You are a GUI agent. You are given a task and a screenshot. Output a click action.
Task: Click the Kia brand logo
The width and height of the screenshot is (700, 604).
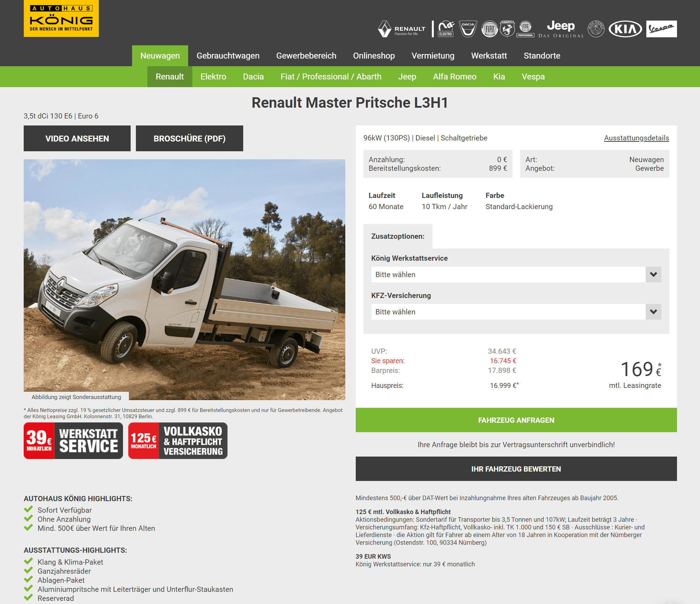625,29
